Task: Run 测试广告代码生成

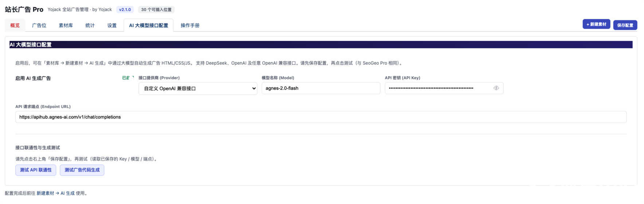Action: [82, 170]
